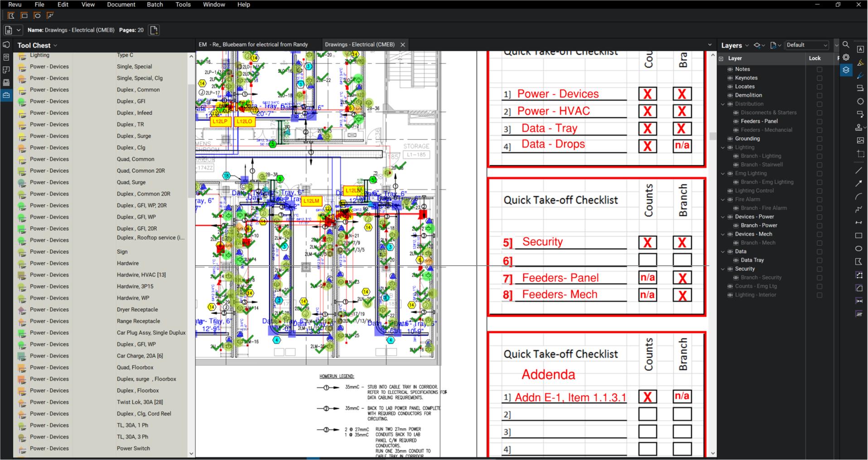The height and width of the screenshot is (460, 868).
Task: Switch to the EM Bluebeam email tab
Action: click(254, 44)
